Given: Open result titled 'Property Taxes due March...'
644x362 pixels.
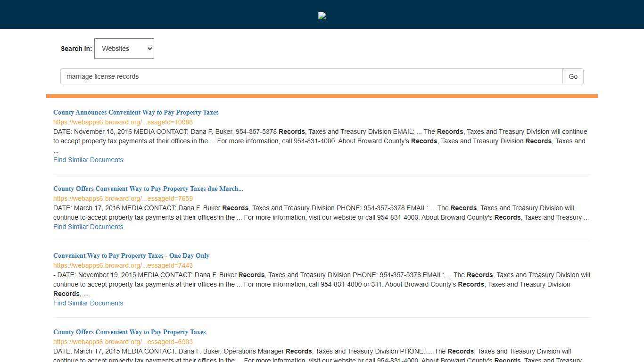Looking at the screenshot, I should coord(148,189).
